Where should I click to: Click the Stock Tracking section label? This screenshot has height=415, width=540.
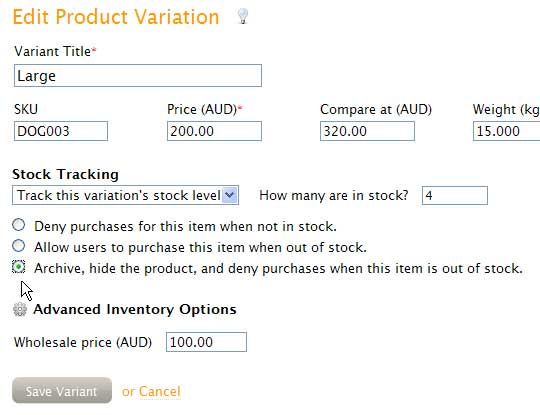coord(65,174)
